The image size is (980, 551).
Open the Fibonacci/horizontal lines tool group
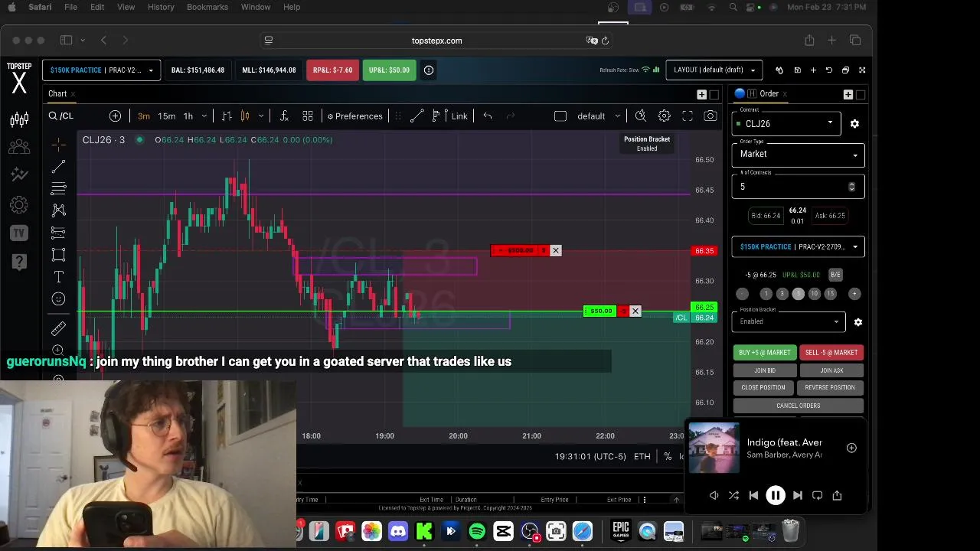[59, 188]
